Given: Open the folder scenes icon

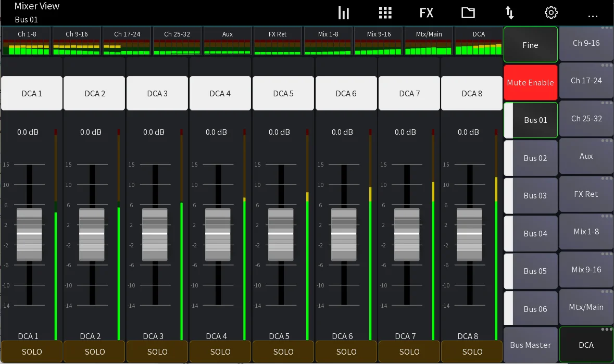Looking at the screenshot, I should [468, 13].
